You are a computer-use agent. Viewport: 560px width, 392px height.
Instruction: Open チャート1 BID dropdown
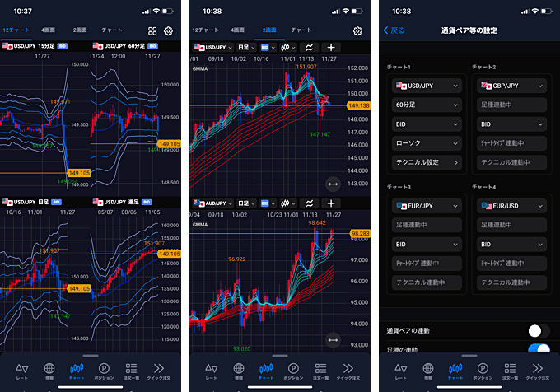tap(427, 124)
